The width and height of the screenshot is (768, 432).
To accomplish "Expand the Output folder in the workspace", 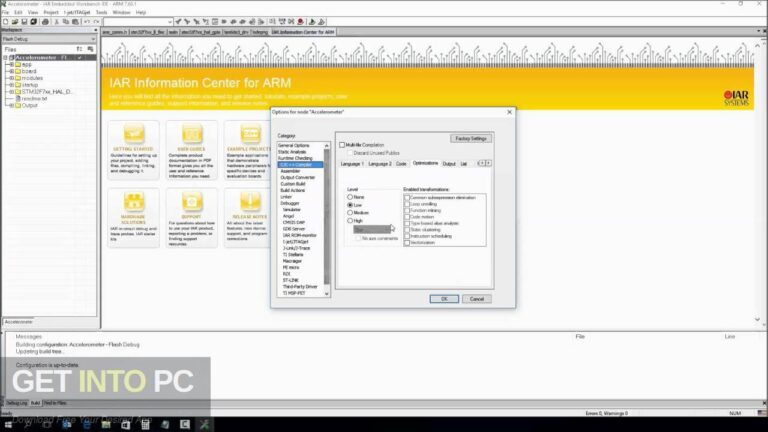I will pos(12,106).
